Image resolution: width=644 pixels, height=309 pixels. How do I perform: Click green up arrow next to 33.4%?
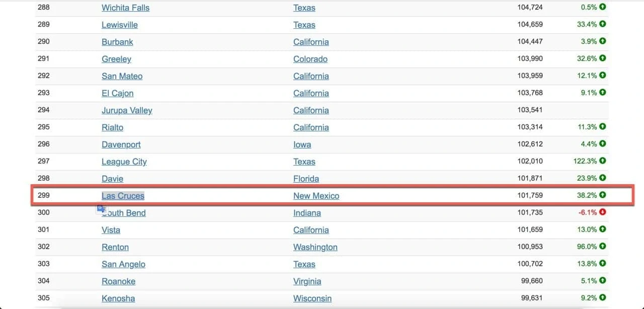(603, 24)
